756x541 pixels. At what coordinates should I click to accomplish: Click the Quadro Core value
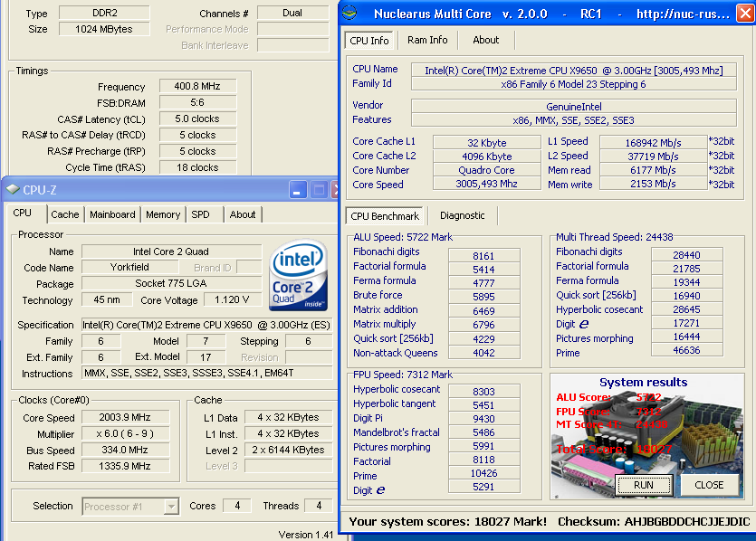click(x=486, y=170)
